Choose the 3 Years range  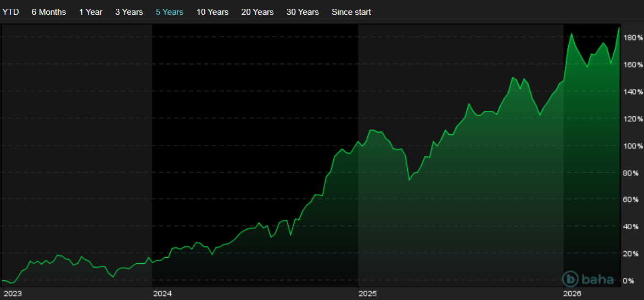pos(129,12)
